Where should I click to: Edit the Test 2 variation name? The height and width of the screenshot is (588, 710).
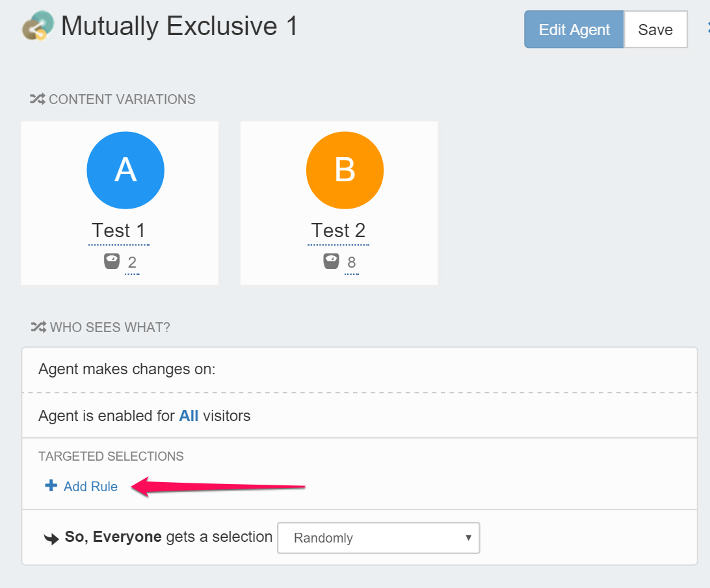(338, 231)
